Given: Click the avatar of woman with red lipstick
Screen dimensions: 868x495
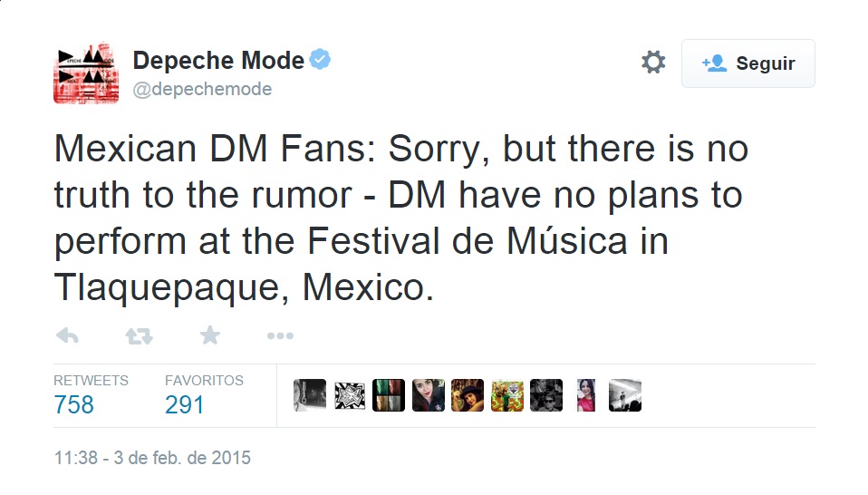Looking at the screenshot, I should (429, 395).
